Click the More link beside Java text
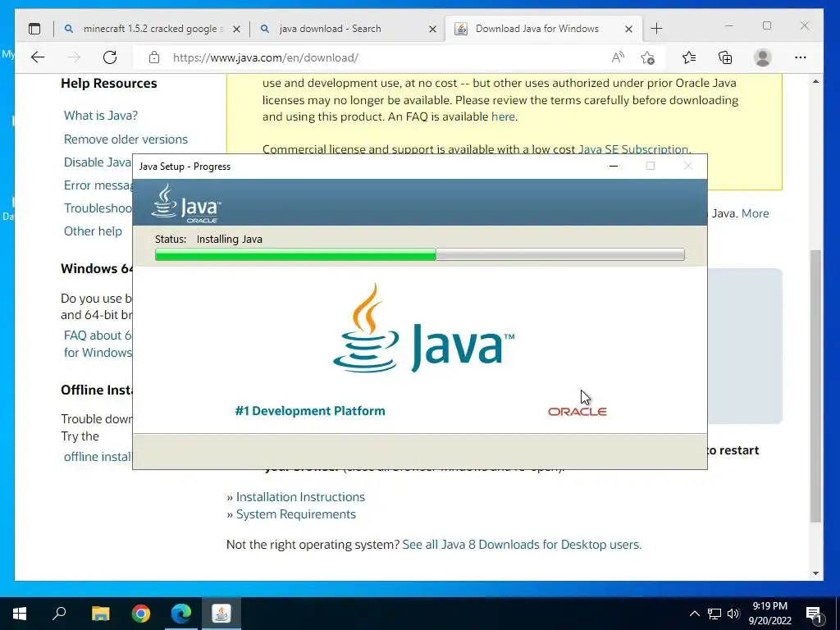This screenshot has height=630, width=840. point(755,213)
